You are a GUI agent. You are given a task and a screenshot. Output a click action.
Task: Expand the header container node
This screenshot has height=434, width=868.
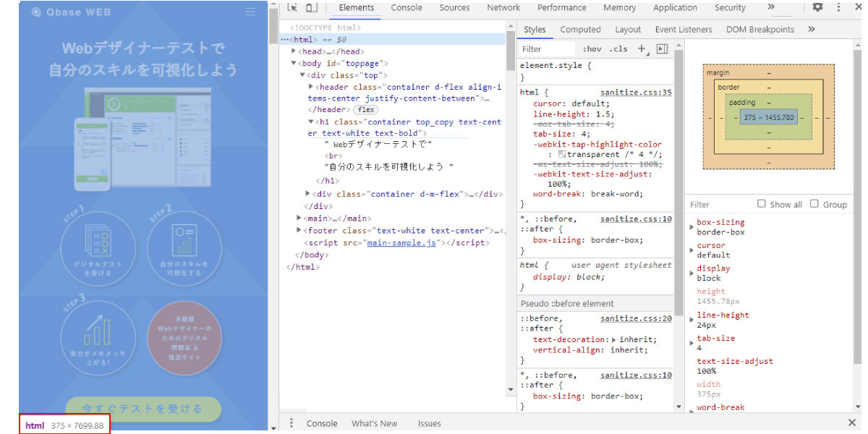coord(312,86)
